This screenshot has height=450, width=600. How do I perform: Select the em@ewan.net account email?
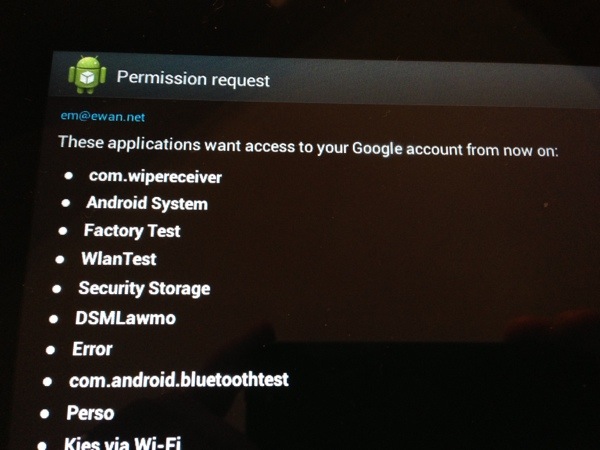[103, 117]
